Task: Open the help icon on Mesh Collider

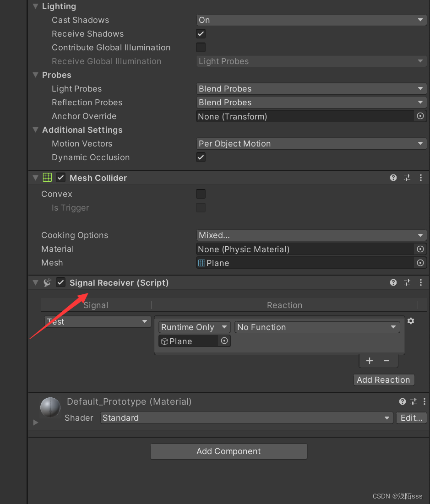Action: point(393,178)
